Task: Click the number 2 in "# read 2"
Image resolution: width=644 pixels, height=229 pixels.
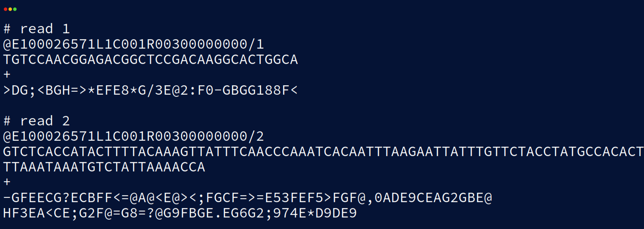Action: tap(66, 121)
